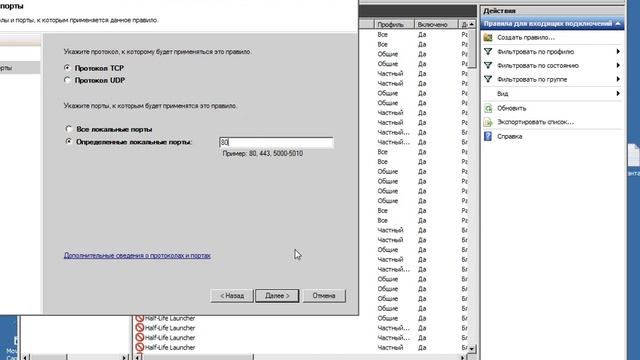Click the rules list scroll down arrow
The image size is (640, 360).
coord(471,349)
